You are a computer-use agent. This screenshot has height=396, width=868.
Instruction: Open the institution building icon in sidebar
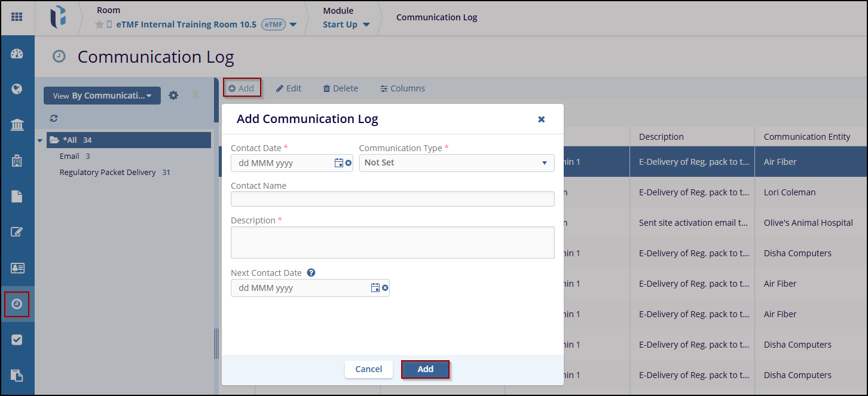(x=17, y=125)
